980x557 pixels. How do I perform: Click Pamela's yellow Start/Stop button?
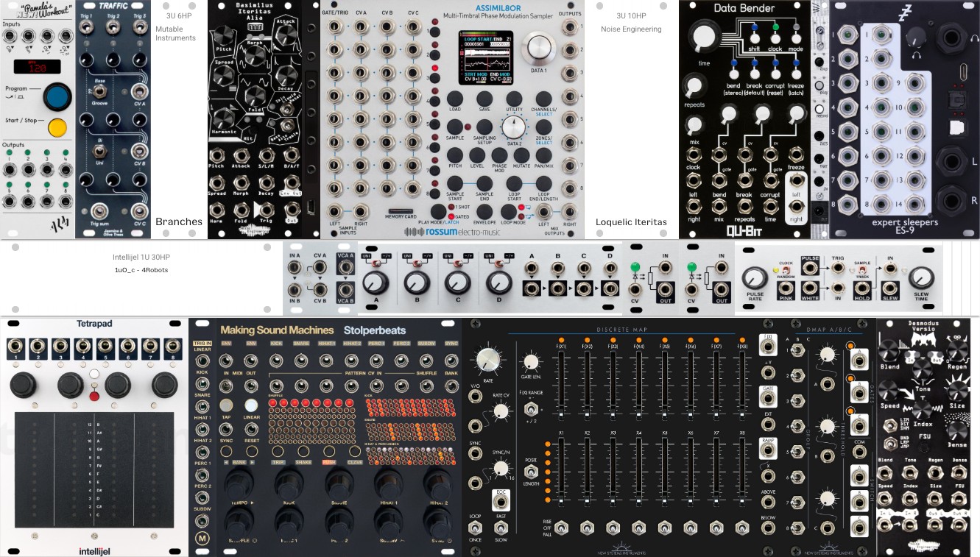pyautogui.click(x=57, y=127)
